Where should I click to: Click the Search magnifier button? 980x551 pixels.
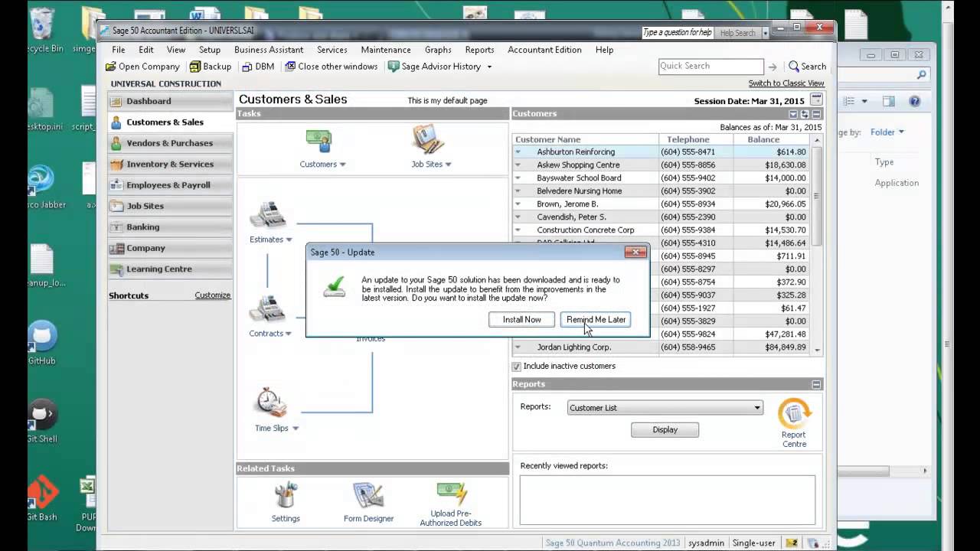click(807, 67)
